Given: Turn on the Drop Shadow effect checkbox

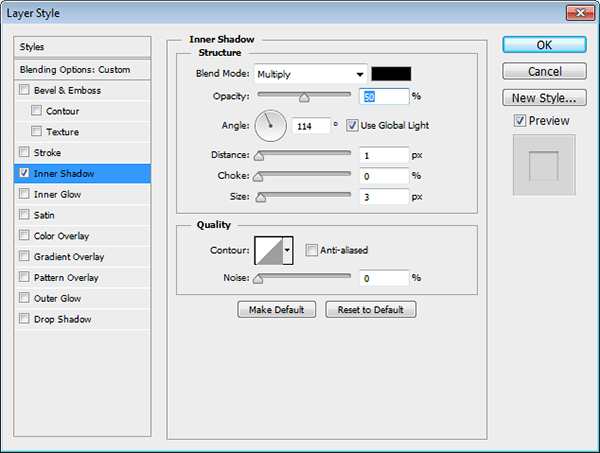Looking at the screenshot, I should click(24, 319).
